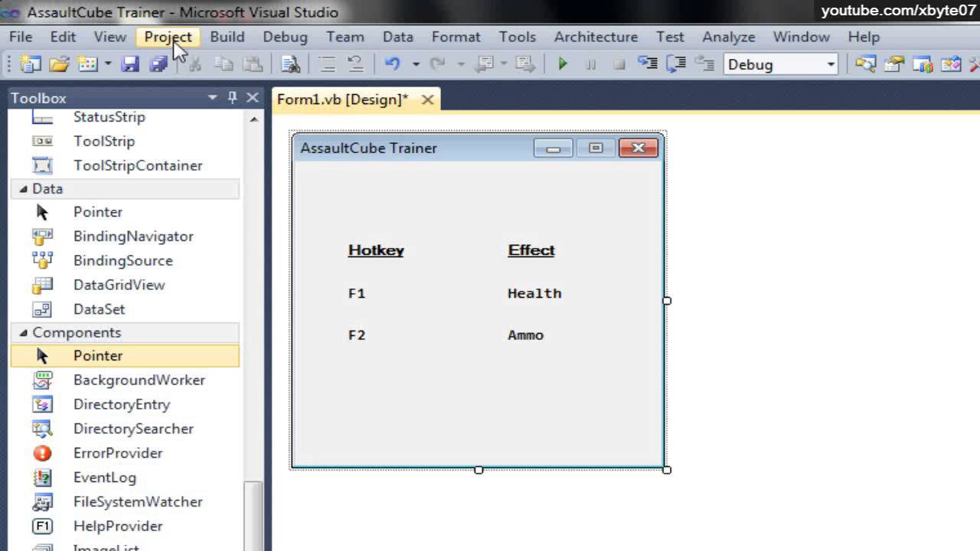Screen dimensions: 980x551
Task: Click the Redo toolbar icon
Action: pyautogui.click(x=437, y=64)
